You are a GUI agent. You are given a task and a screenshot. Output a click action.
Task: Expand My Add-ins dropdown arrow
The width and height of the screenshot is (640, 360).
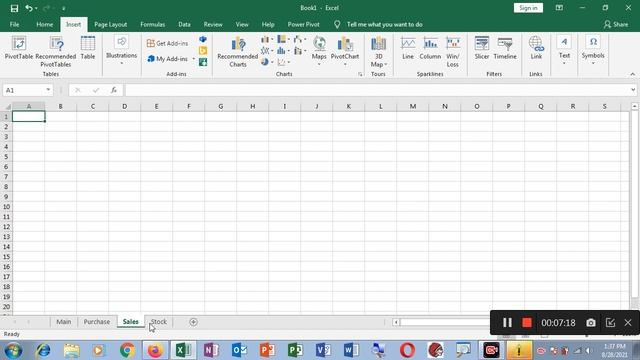click(x=193, y=59)
